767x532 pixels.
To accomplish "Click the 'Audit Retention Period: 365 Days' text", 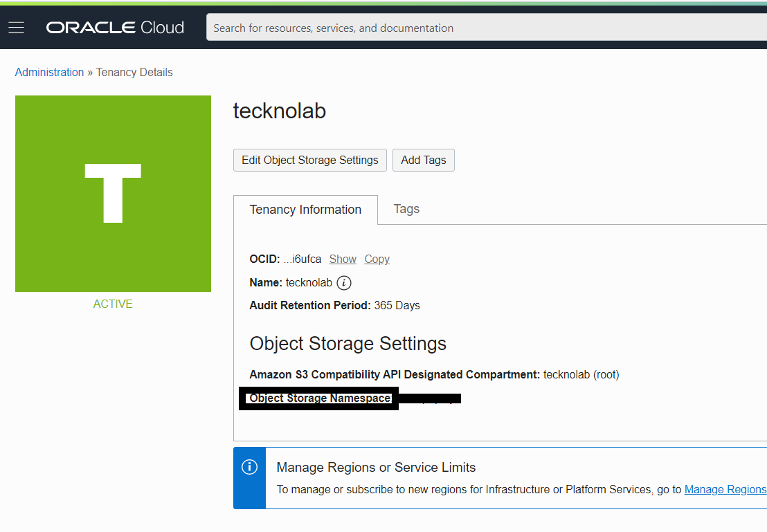I will click(x=334, y=306).
